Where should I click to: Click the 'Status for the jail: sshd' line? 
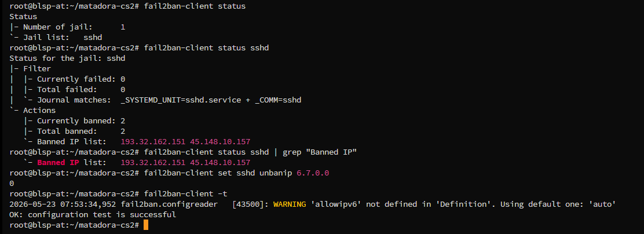[x=67, y=58]
